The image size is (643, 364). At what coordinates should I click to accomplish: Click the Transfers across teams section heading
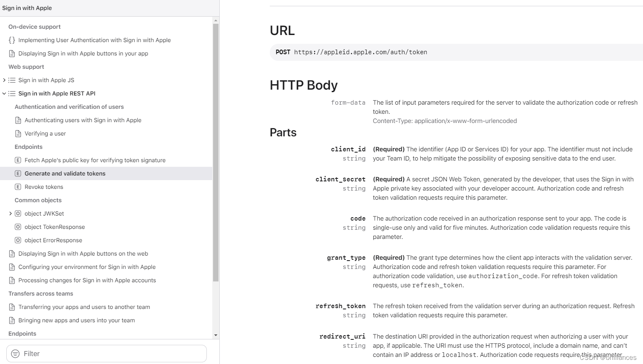click(x=40, y=294)
